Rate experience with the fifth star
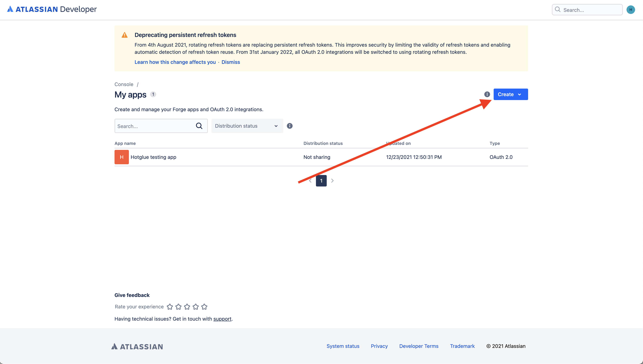The image size is (643, 364). pos(204,307)
